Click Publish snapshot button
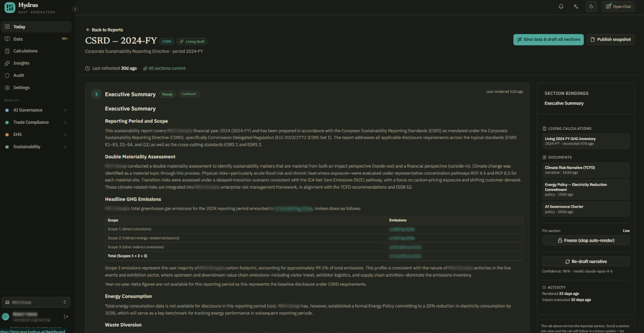644x333 pixels. coord(611,39)
